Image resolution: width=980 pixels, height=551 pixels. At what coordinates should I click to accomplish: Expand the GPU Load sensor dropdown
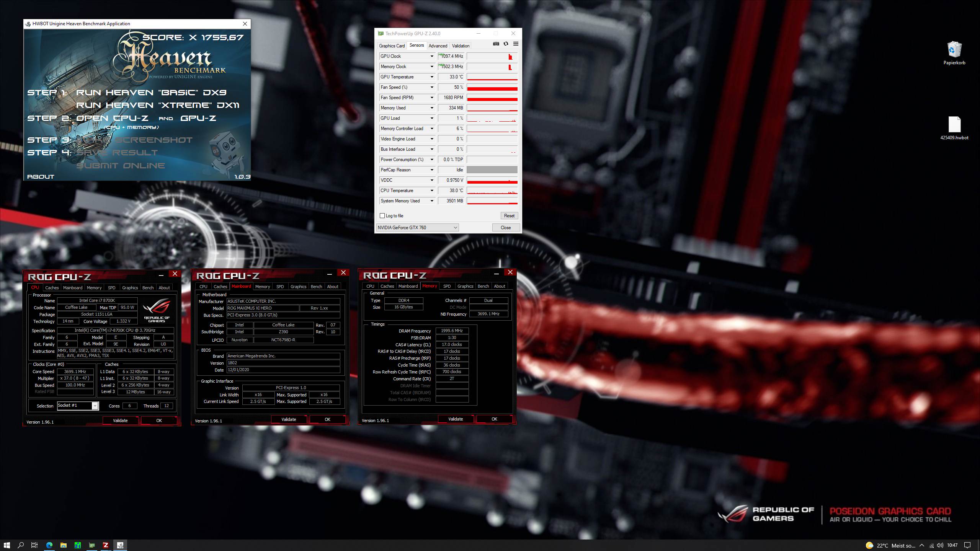pyautogui.click(x=432, y=118)
